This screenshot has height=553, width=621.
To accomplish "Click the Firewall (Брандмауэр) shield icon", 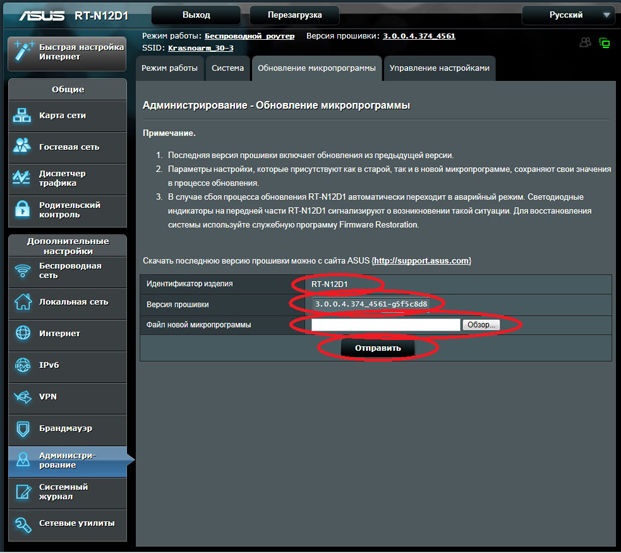I will click(23, 429).
